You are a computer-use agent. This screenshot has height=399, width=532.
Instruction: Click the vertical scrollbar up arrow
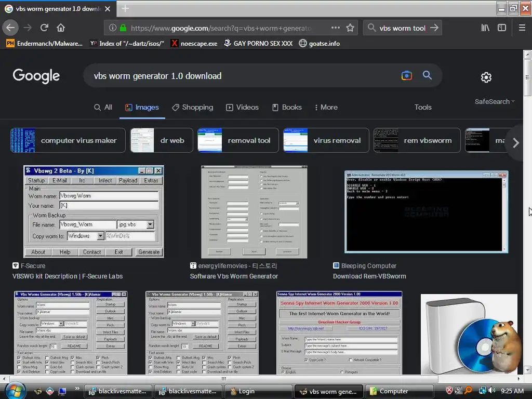click(x=527, y=54)
